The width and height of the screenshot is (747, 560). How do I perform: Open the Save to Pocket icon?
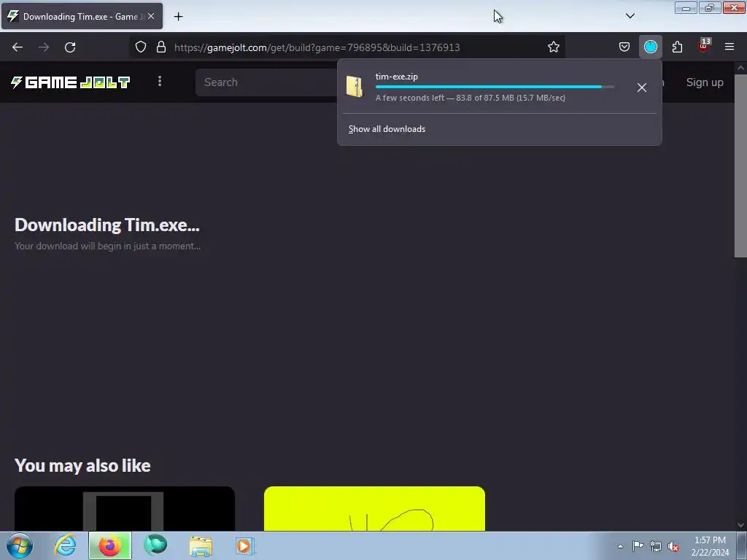point(624,47)
